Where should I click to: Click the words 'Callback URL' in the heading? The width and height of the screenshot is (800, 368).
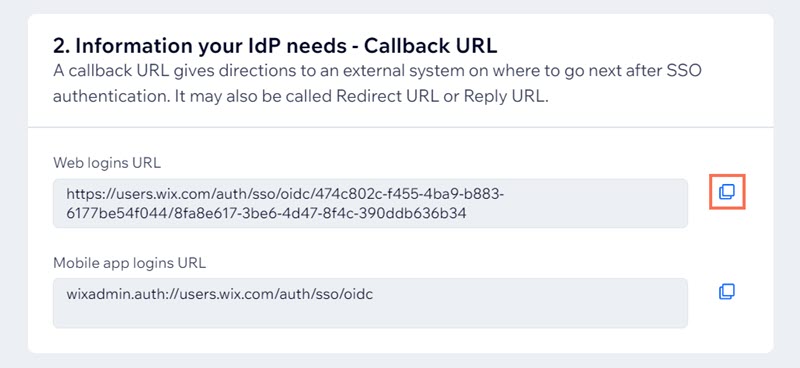431,46
